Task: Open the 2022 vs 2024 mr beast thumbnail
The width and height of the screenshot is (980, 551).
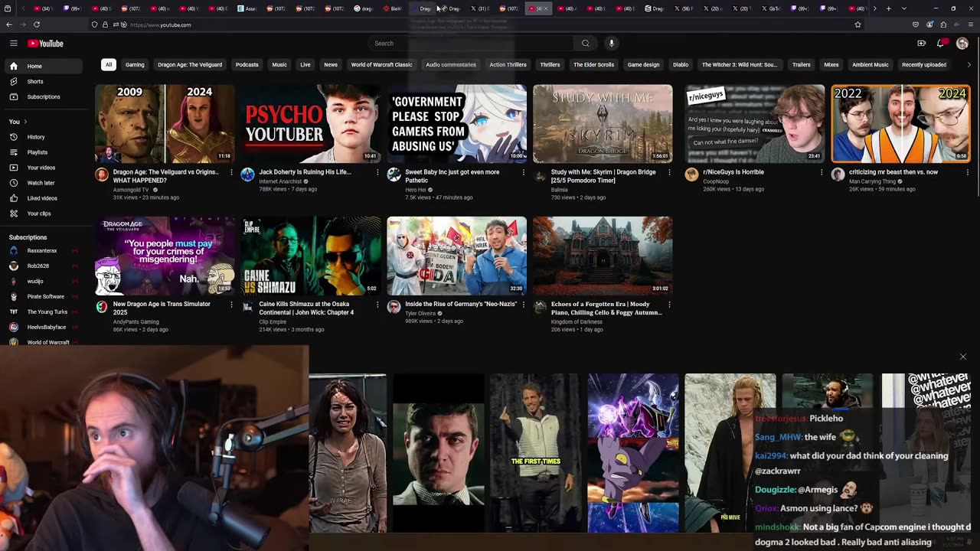Action: [x=900, y=123]
